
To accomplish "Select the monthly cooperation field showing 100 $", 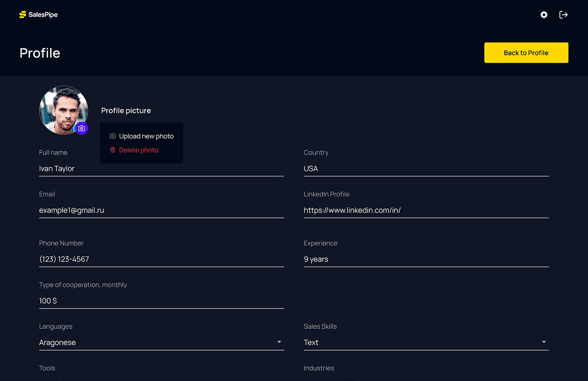I will [x=161, y=300].
